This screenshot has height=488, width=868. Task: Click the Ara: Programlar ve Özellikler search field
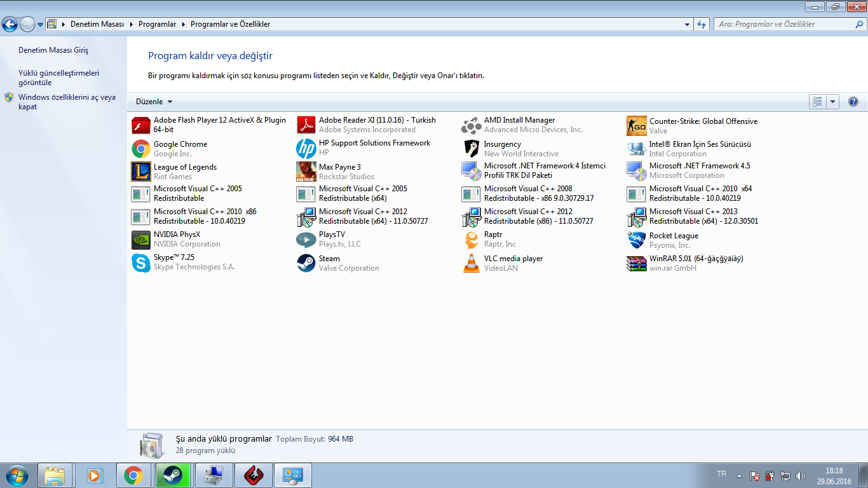click(x=789, y=24)
